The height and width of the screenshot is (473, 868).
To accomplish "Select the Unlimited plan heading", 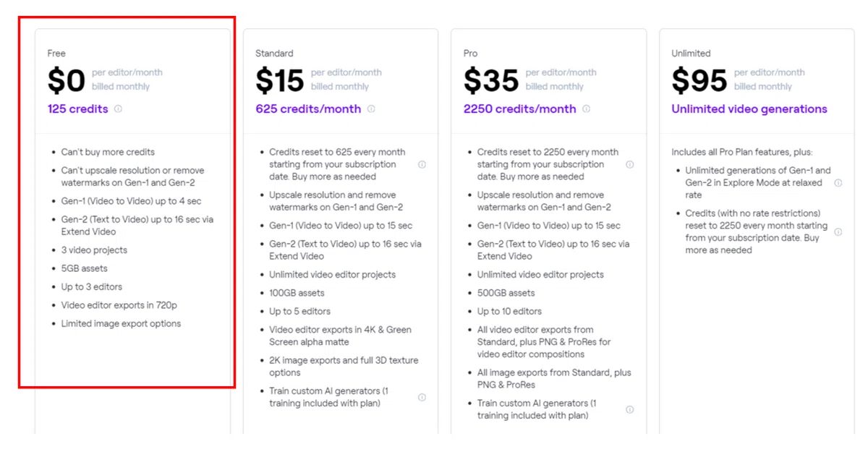I will pos(691,54).
